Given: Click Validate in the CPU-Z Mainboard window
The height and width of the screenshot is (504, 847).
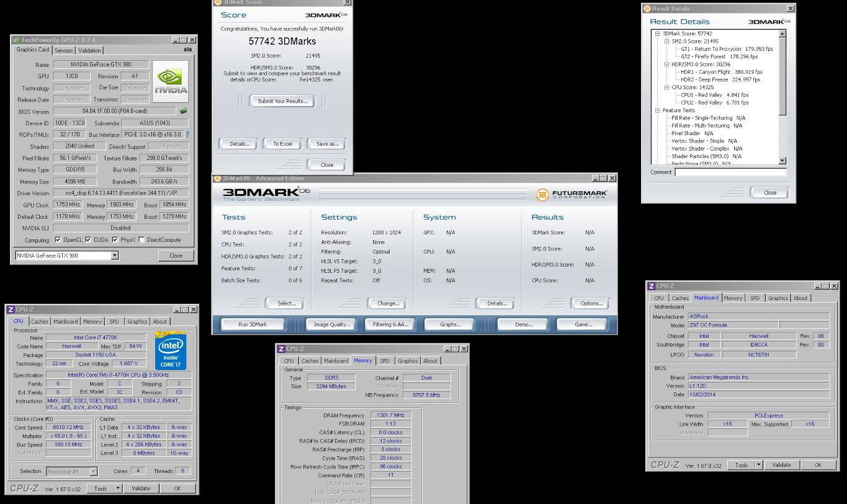Looking at the screenshot, I should click(x=781, y=465).
